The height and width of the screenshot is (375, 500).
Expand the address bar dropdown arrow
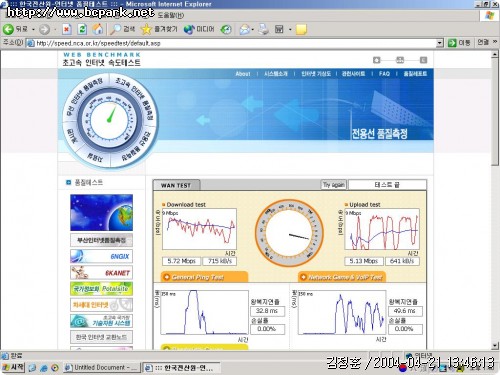[x=440, y=43]
